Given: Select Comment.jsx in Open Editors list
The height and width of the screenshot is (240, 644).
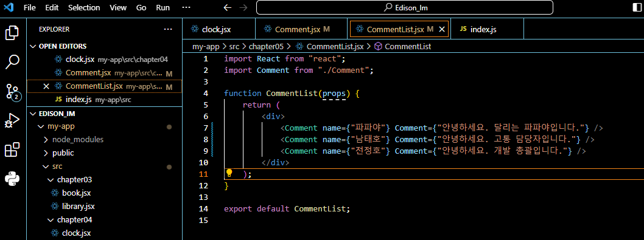Looking at the screenshot, I should click(104, 73).
